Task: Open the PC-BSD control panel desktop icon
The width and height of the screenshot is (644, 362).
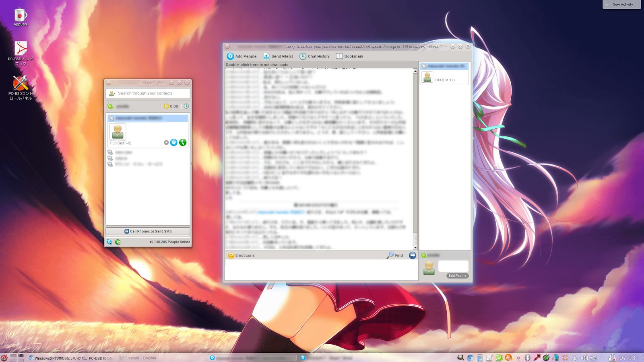Action: pos(21,87)
